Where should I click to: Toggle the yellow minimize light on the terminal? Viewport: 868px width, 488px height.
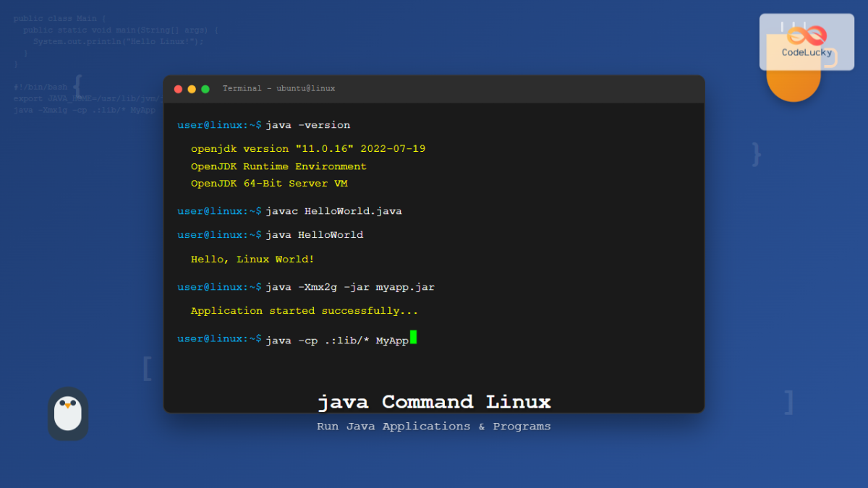coord(191,89)
